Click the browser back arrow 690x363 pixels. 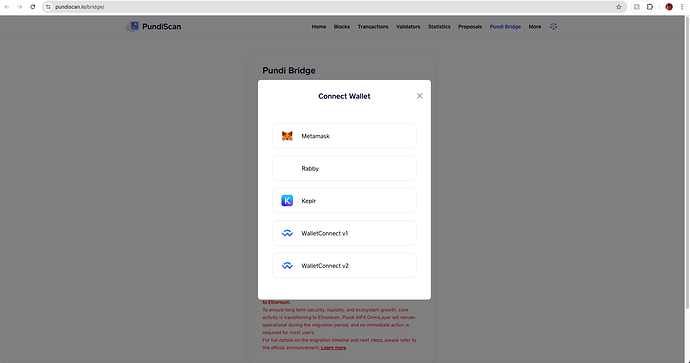tap(7, 7)
